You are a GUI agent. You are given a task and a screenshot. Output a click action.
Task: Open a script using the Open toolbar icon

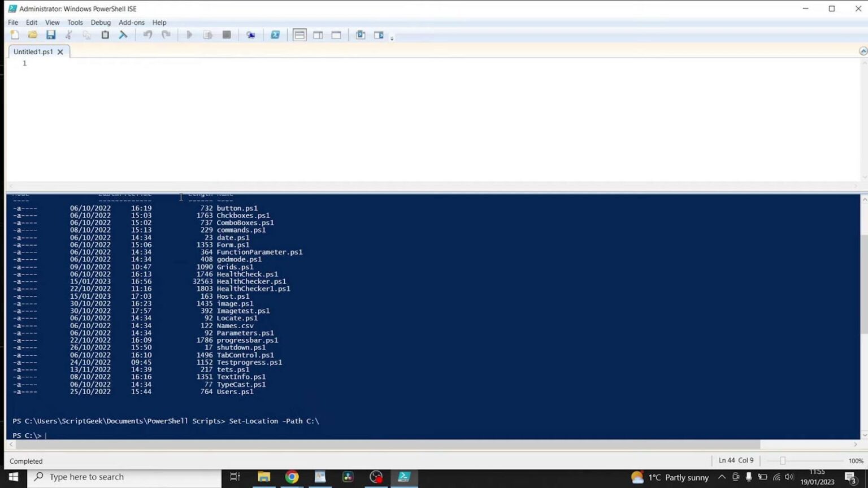pyautogui.click(x=33, y=34)
